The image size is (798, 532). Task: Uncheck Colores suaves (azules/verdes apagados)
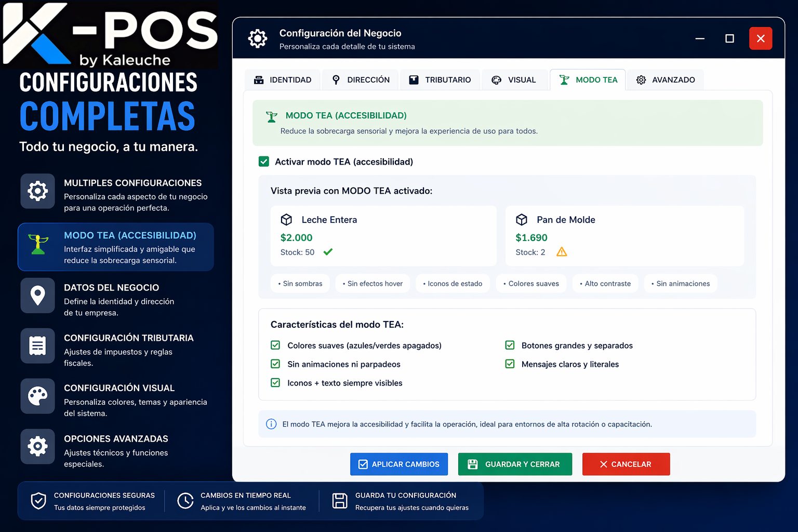(x=275, y=345)
